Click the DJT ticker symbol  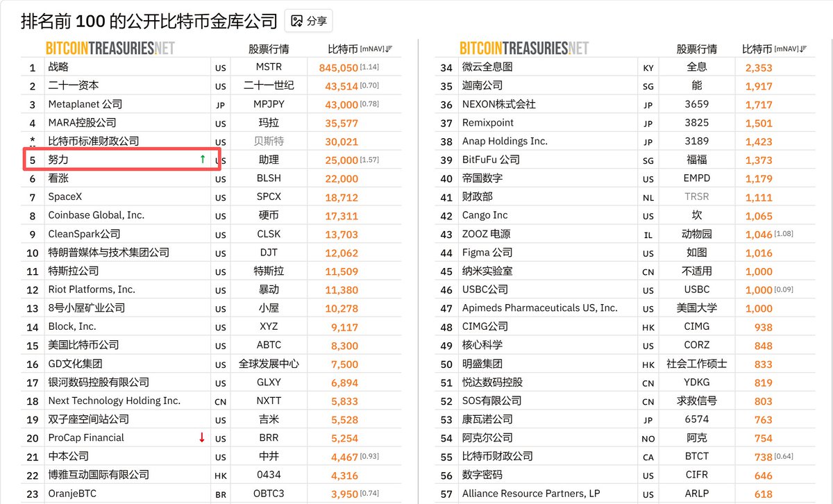click(269, 252)
